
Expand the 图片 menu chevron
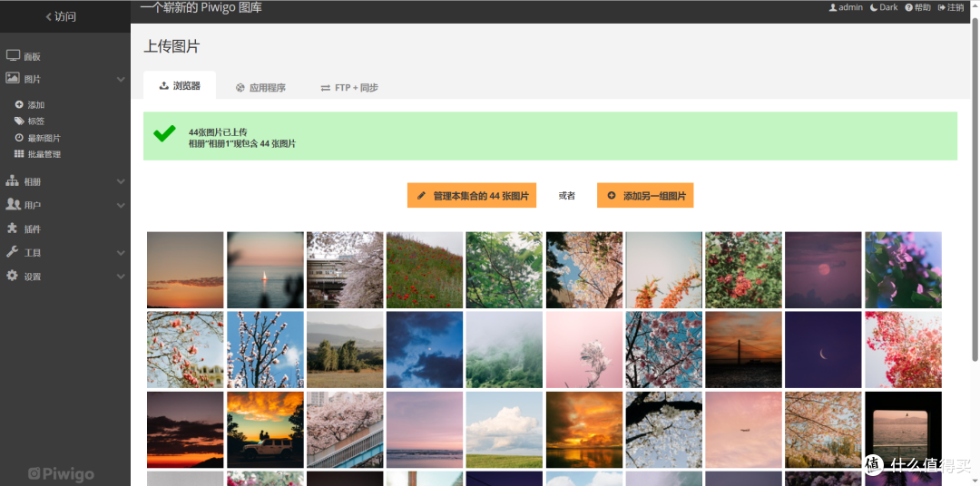click(x=121, y=79)
